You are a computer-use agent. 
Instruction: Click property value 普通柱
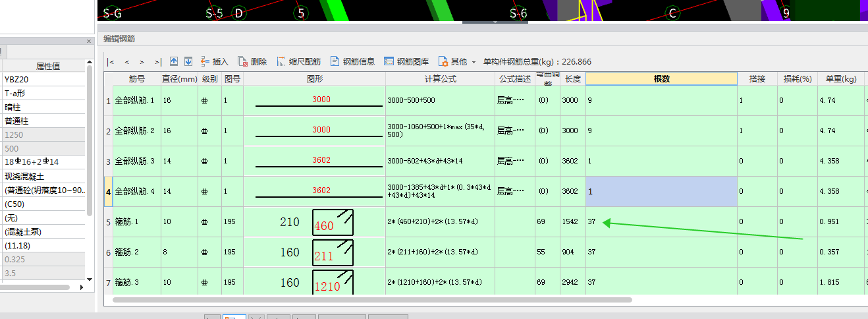pos(43,121)
